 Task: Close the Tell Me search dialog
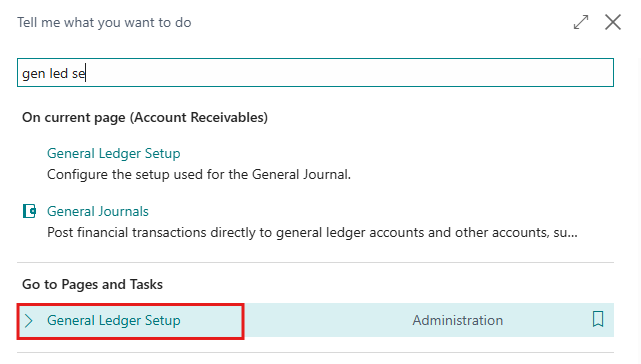click(613, 22)
